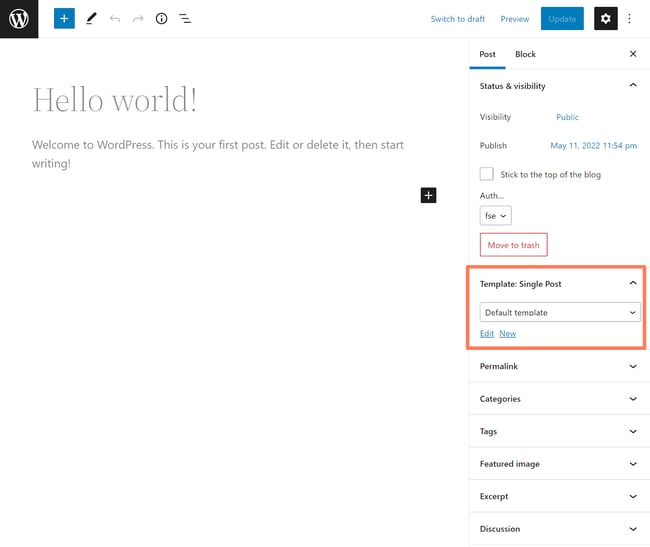Switch to the Block tab
This screenshot has height=547, width=650.
525,54
